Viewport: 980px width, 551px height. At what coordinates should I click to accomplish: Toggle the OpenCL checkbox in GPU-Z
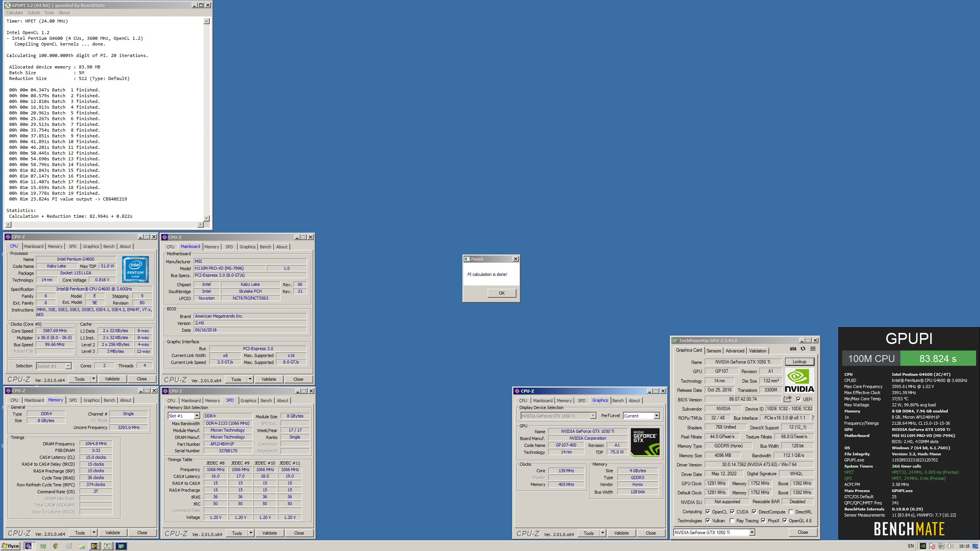[x=708, y=512]
